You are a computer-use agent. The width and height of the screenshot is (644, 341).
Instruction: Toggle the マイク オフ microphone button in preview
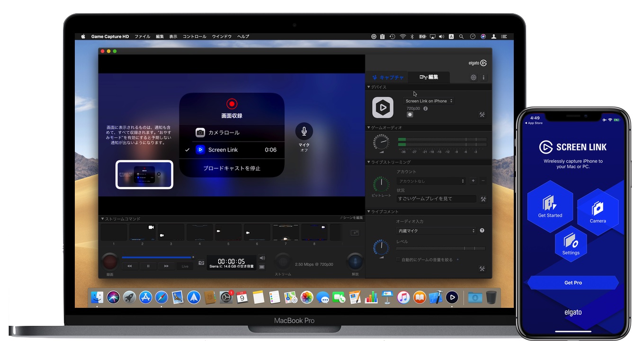304,131
